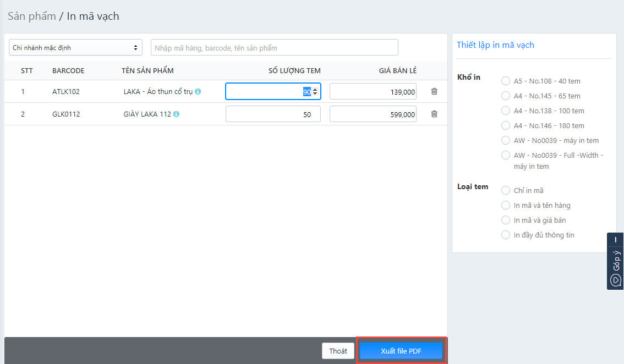Delete the GLK0112 product row
Image resolution: width=624 pixels, height=364 pixels.
[434, 114]
